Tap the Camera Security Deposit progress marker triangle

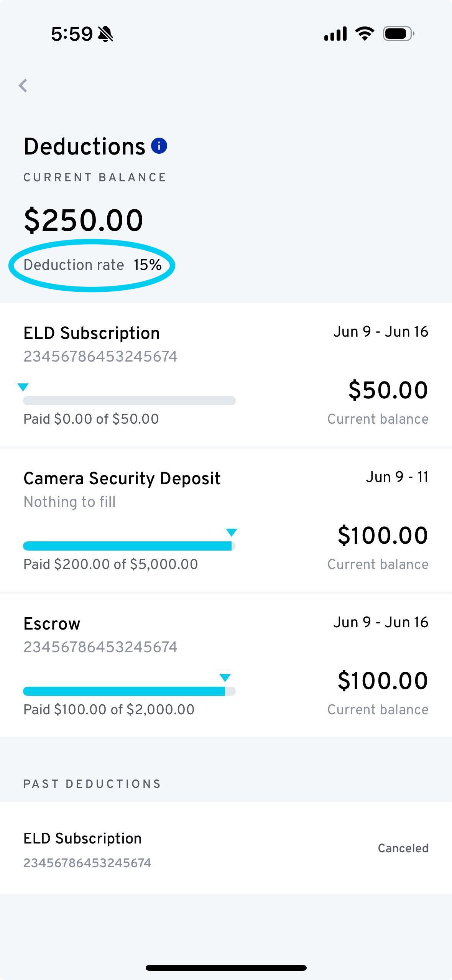pos(232,533)
